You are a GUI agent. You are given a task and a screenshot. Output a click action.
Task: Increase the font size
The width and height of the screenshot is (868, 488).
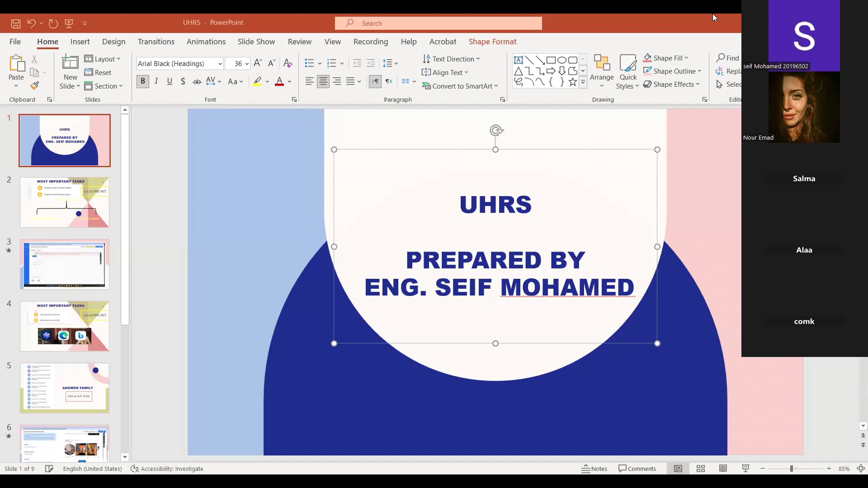(257, 63)
